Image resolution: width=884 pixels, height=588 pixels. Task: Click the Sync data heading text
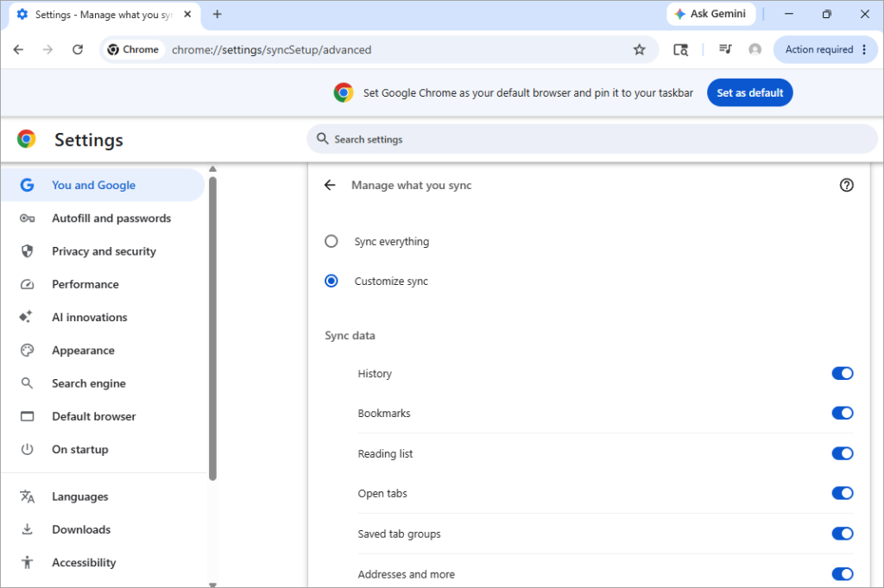pos(350,335)
